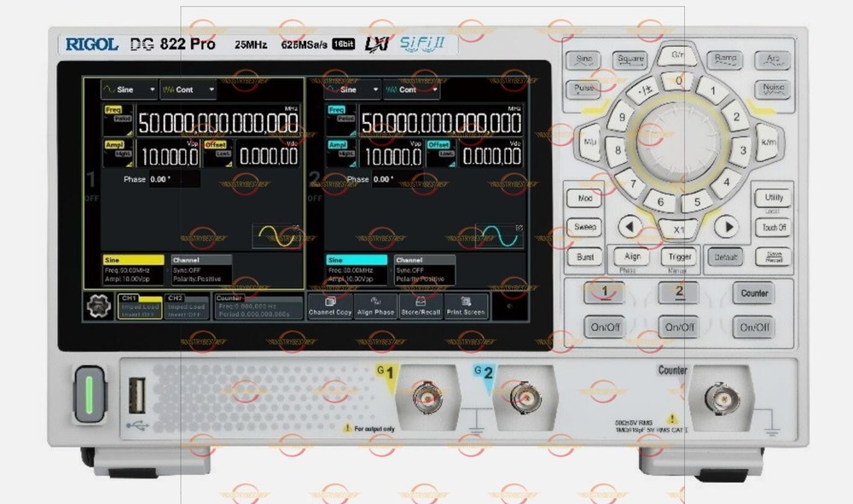Expand channel 2 Sine waveform dropdown
The width and height of the screenshot is (853, 504).
coord(352,90)
